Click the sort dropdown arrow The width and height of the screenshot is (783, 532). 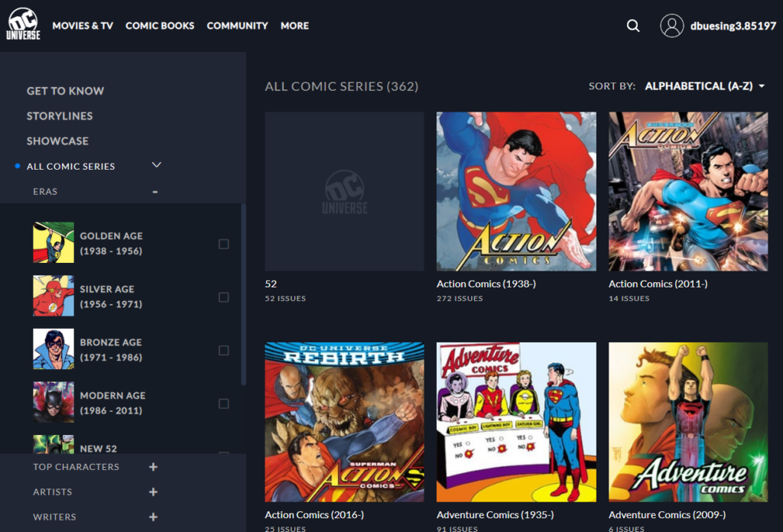coord(762,86)
